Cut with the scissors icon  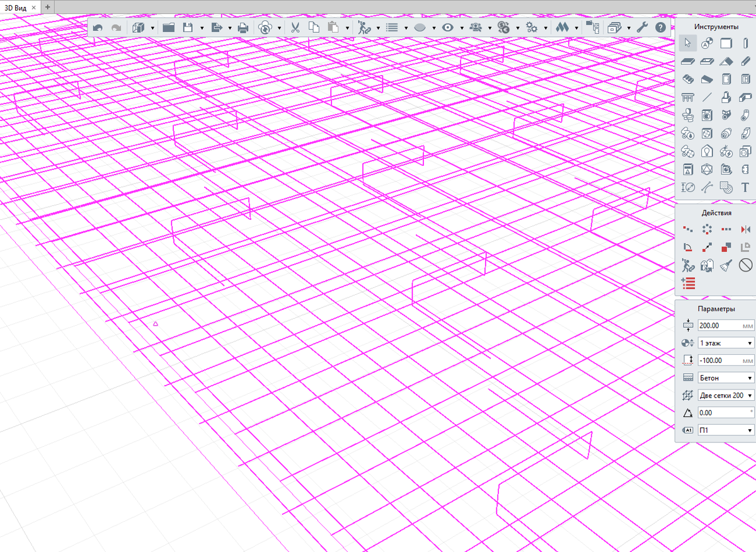(294, 28)
